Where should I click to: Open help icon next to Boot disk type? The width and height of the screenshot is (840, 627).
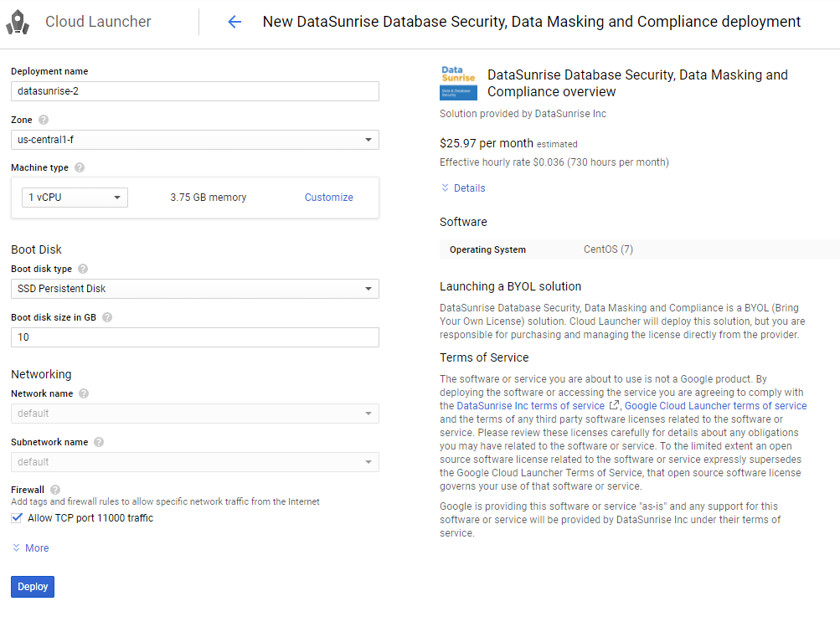coord(83,269)
